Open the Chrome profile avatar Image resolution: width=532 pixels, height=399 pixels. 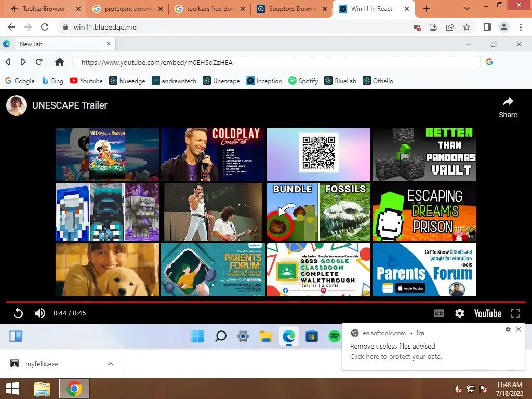tap(504, 27)
